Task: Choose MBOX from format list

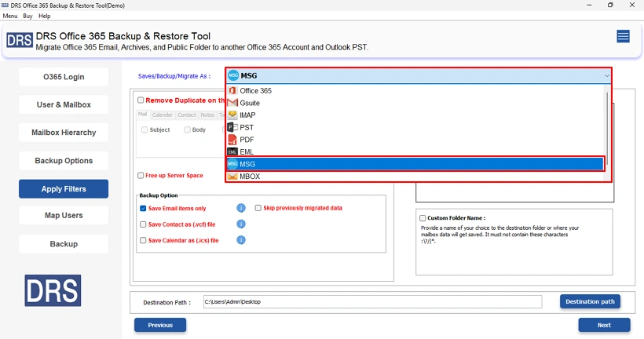Action: [415, 176]
